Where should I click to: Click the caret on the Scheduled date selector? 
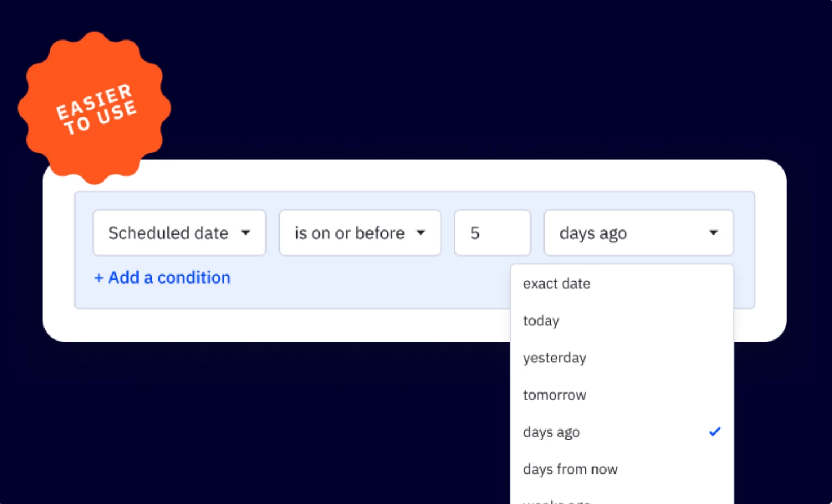click(247, 232)
